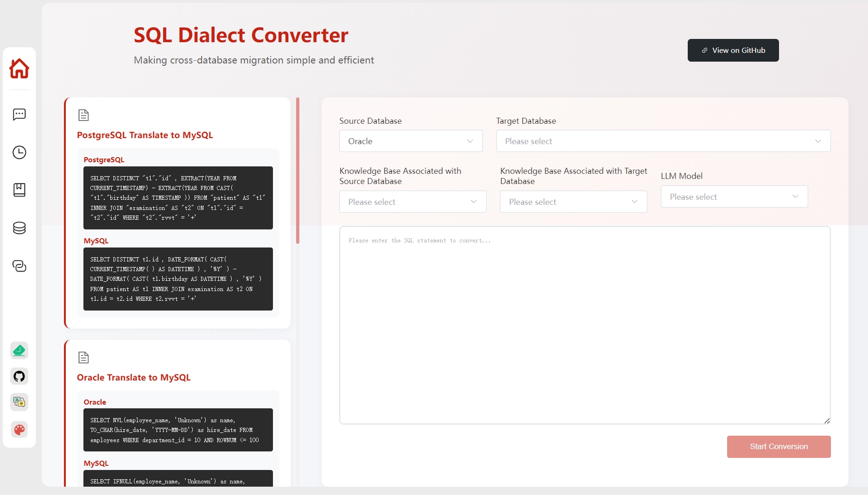Open the database management icon
Screen dimensions: 868x495
pyautogui.click(x=19, y=228)
